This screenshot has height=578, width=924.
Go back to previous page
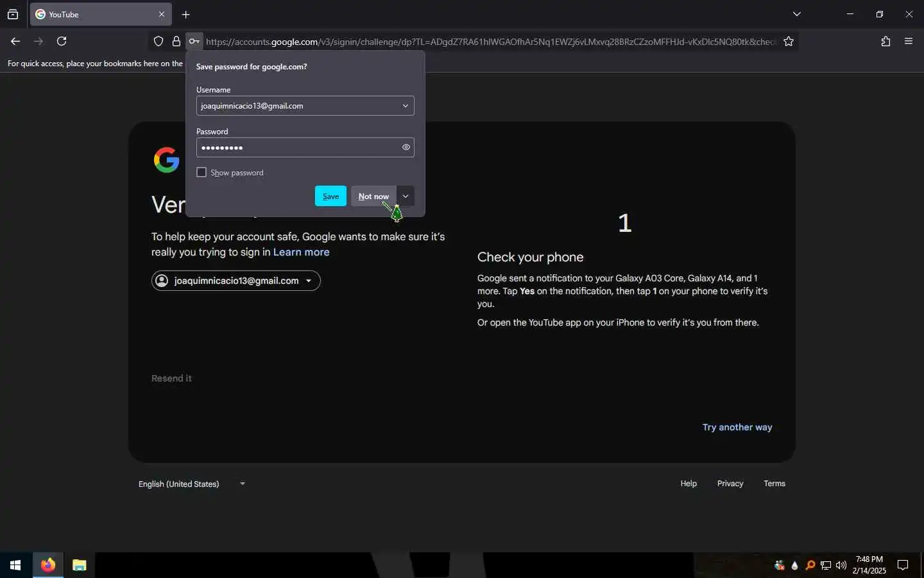(x=15, y=41)
